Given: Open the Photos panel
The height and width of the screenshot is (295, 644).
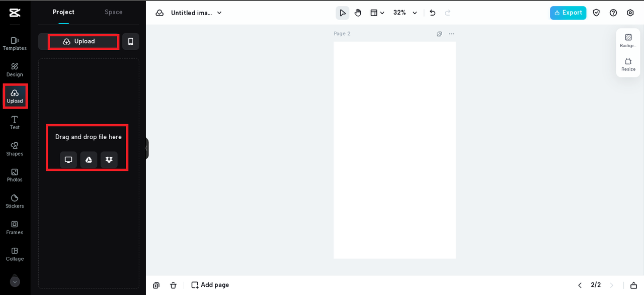Looking at the screenshot, I should coord(15,175).
